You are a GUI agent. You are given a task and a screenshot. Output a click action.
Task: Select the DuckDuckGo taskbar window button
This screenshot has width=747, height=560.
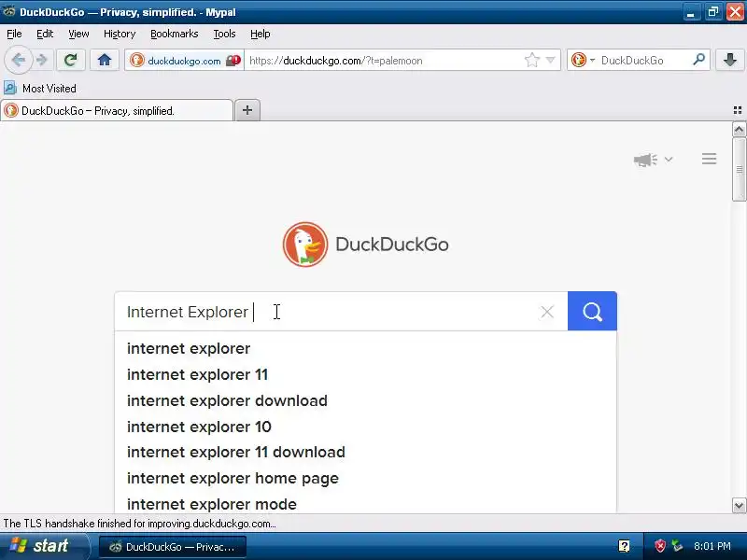pyautogui.click(x=173, y=547)
